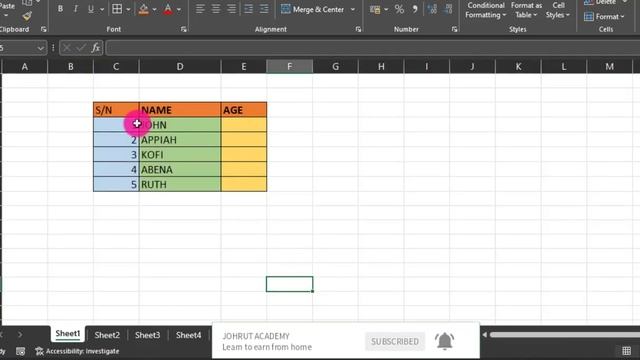Open the Font settings dialog launcher

tap(184, 29)
